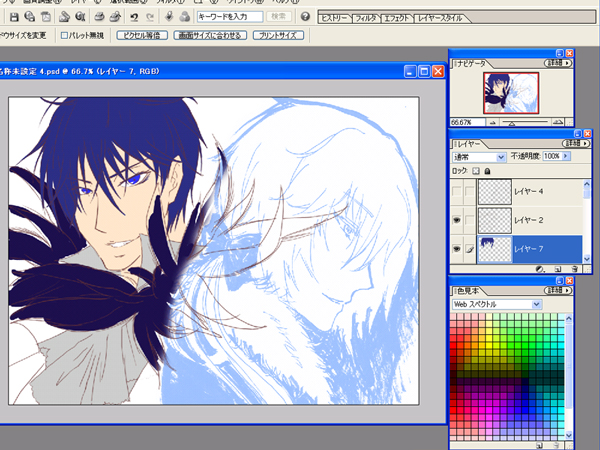The width and height of the screenshot is (600, 450).
Task: Click the Save floppy disk icon
Action: [x=14, y=17]
